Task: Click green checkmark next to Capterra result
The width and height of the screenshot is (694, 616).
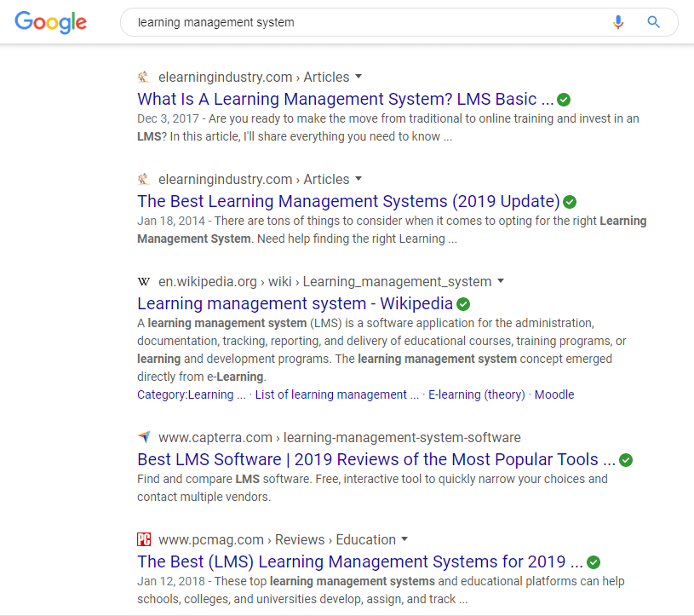Action: [x=625, y=460]
